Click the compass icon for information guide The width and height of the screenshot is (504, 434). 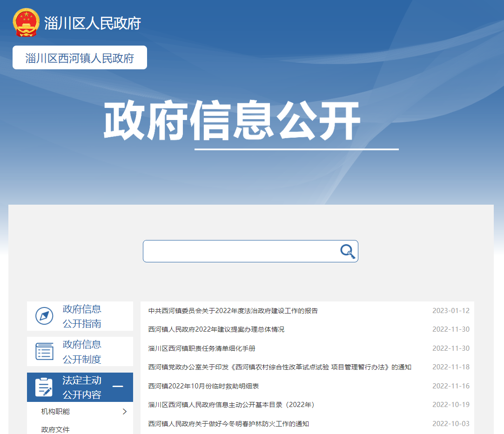point(45,316)
